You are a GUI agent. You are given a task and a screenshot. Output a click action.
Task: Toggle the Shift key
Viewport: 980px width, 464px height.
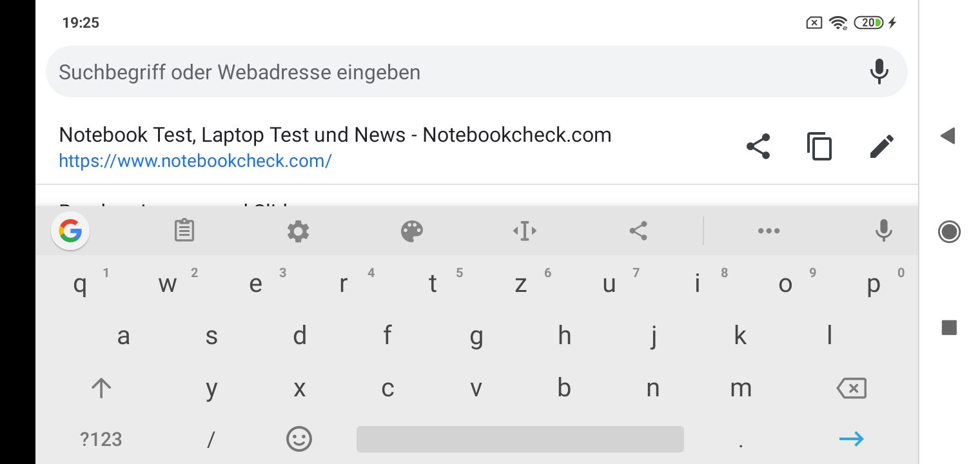click(x=101, y=388)
